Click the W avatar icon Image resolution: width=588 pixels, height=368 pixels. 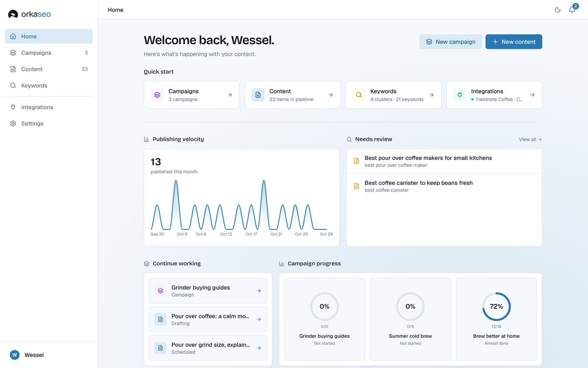[x=15, y=355]
